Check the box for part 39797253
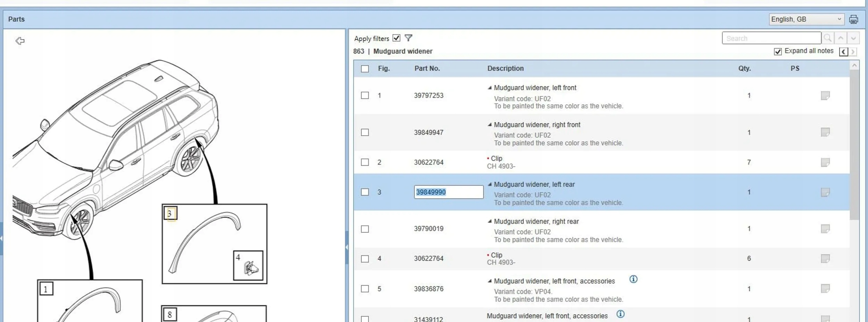Viewport: 868px width, 322px height. [365, 95]
